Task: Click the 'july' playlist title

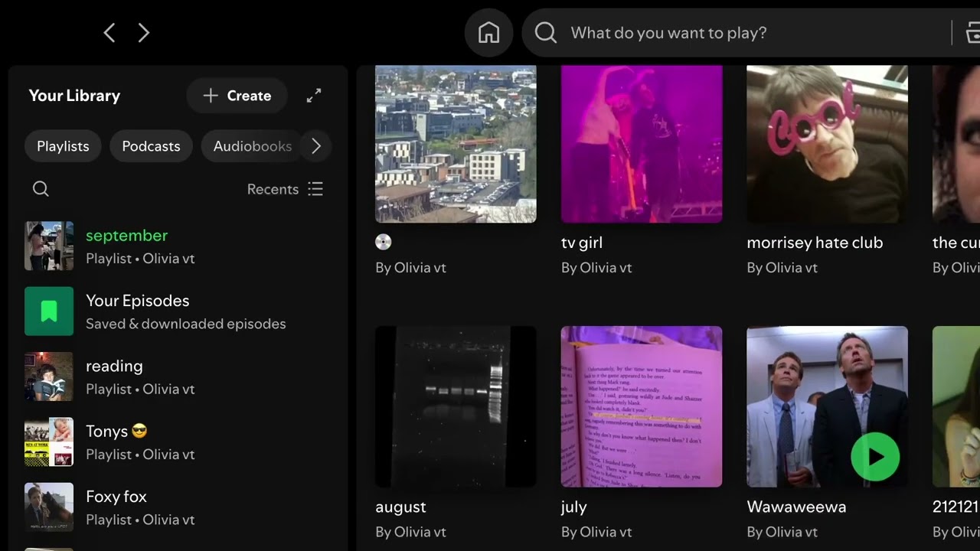Action: 573,507
